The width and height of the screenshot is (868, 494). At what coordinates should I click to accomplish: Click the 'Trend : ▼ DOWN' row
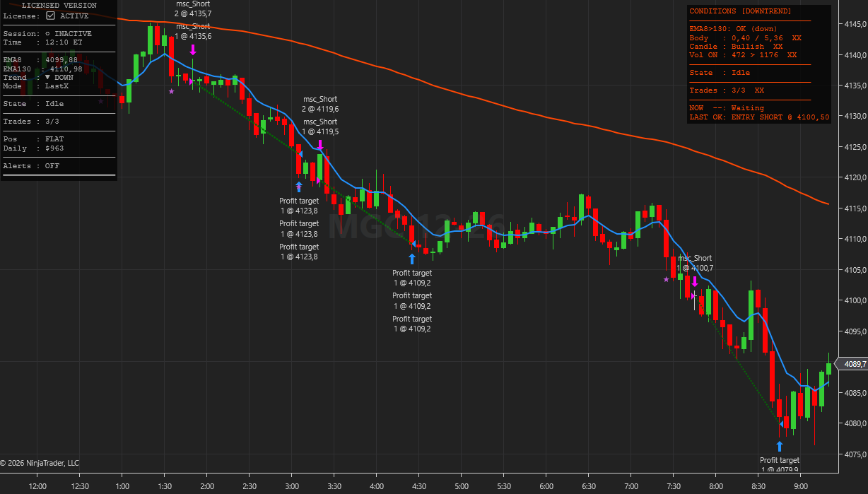(x=38, y=78)
